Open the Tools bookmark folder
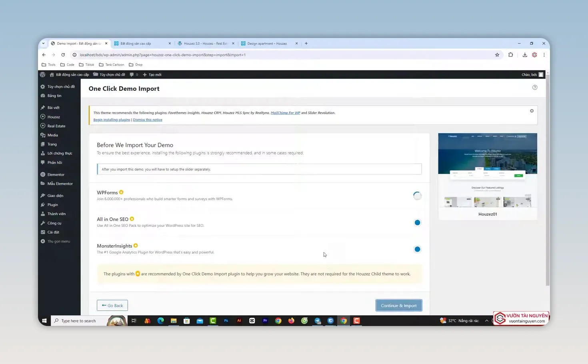The image size is (588, 364). click(48, 65)
